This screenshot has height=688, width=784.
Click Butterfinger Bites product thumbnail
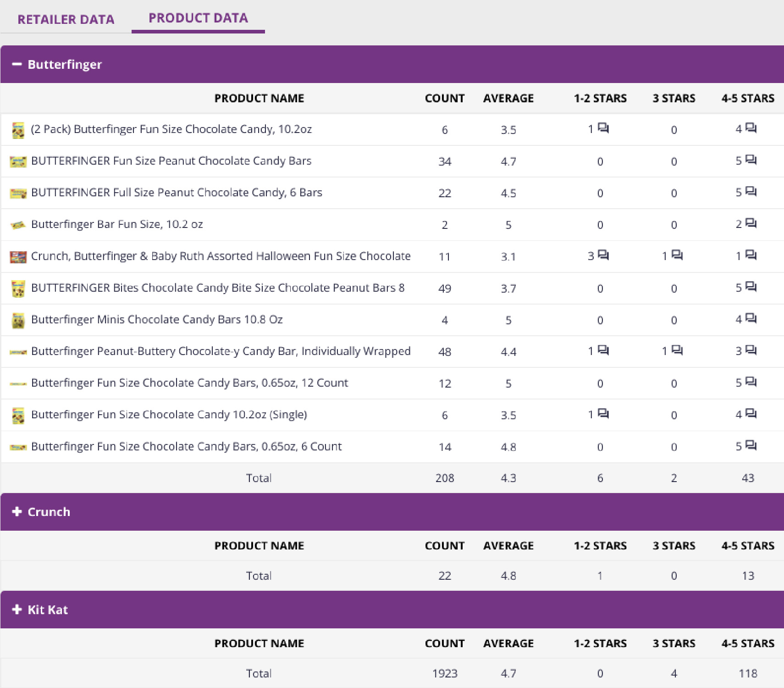(18, 289)
